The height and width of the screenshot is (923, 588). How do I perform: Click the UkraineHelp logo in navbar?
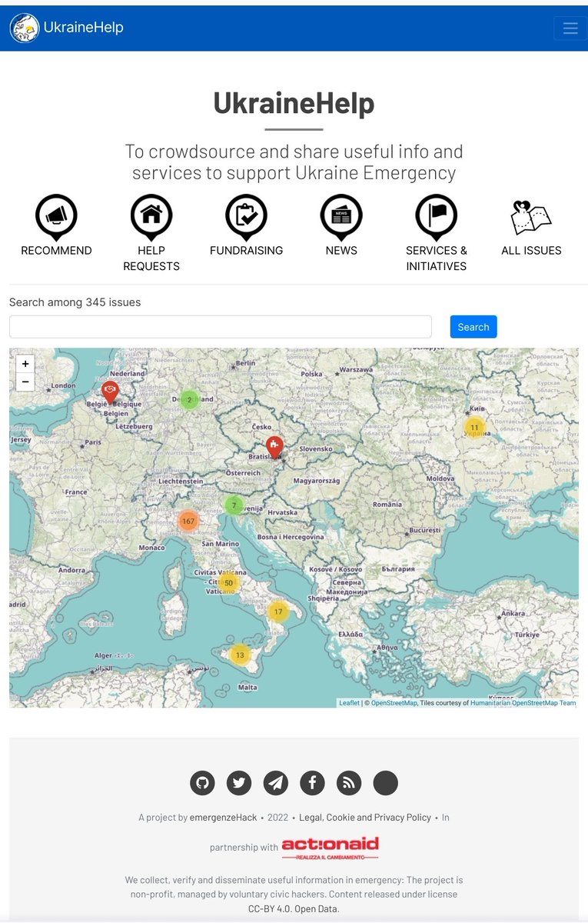(x=24, y=28)
